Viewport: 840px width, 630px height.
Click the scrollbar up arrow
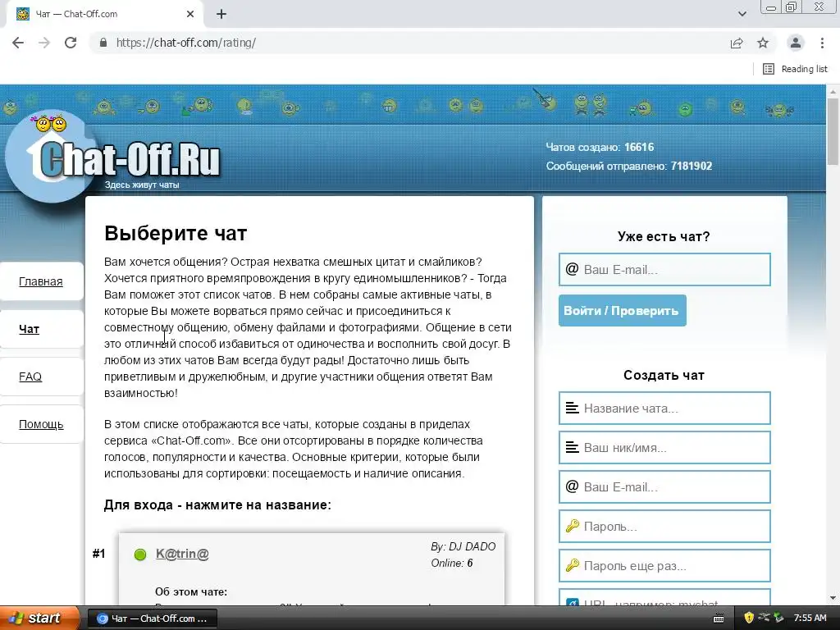point(833,91)
